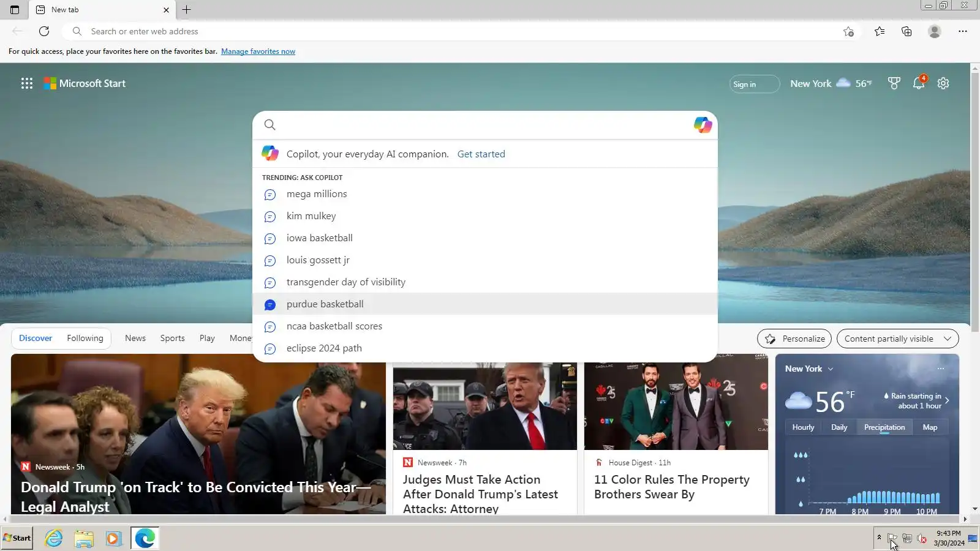
Task: Open New York 56°F weather in header
Action: [831, 83]
